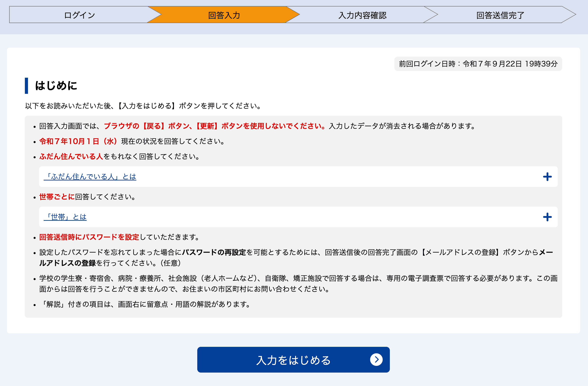Click the 前回ログイン日時 info badge
Screen dimensions: 588x386
coord(478,64)
